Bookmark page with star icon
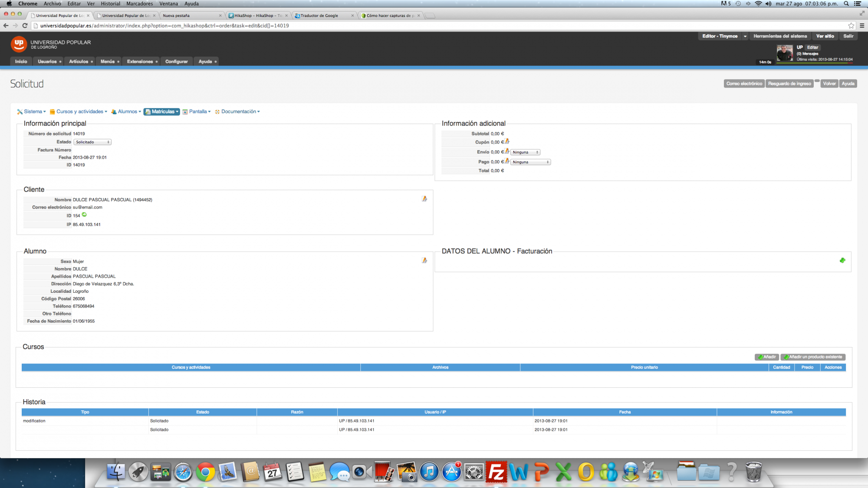Image resolution: width=868 pixels, height=488 pixels. (x=851, y=26)
